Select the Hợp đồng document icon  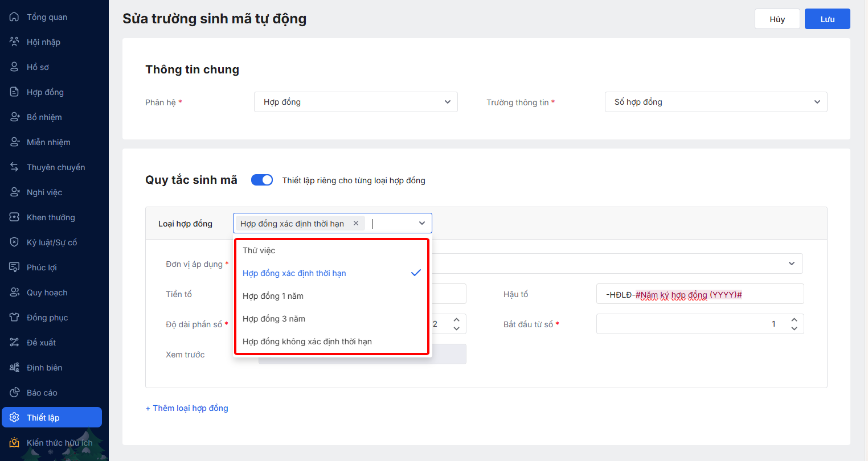tap(14, 92)
